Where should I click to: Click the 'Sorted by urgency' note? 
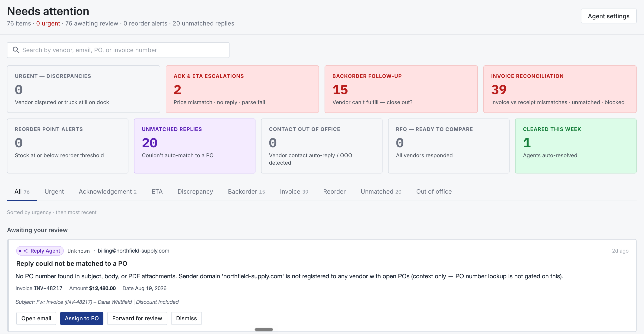coord(51,212)
